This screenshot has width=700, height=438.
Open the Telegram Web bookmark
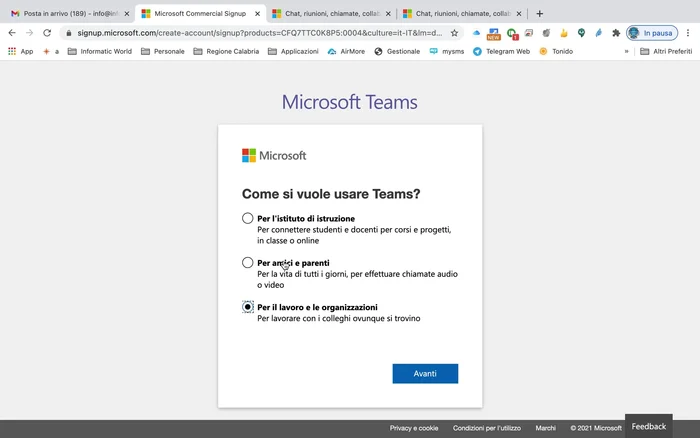tap(501, 51)
